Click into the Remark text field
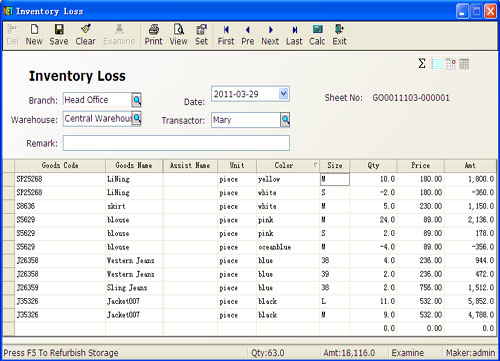The height and width of the screenshot is (361, 500). click(x=176, y=143)
